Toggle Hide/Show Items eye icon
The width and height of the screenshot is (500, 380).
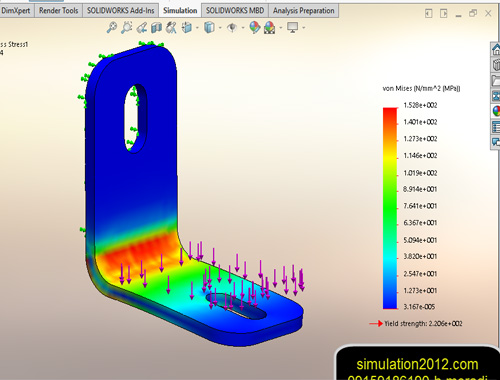pyautogui.click(x=232, y=27)
